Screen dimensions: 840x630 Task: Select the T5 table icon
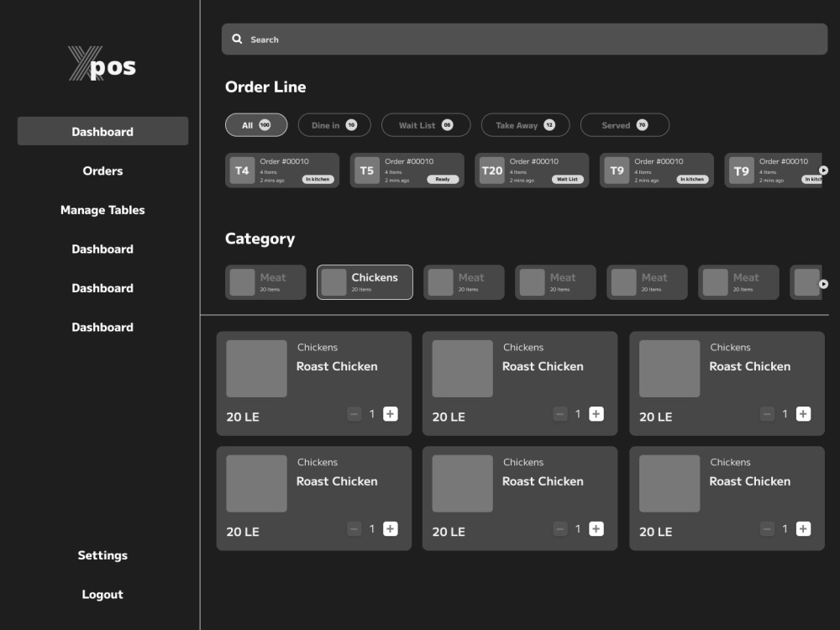[366, 170]
